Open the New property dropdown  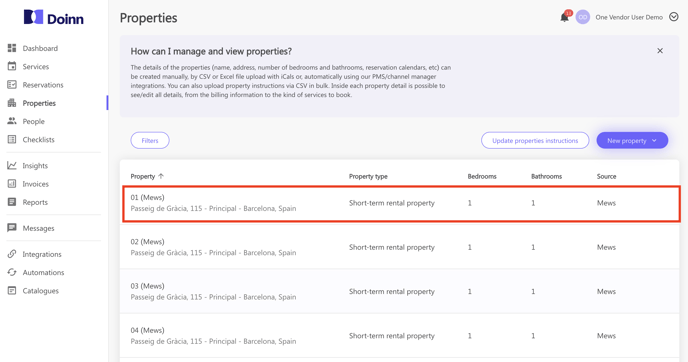tap(632, 140)
